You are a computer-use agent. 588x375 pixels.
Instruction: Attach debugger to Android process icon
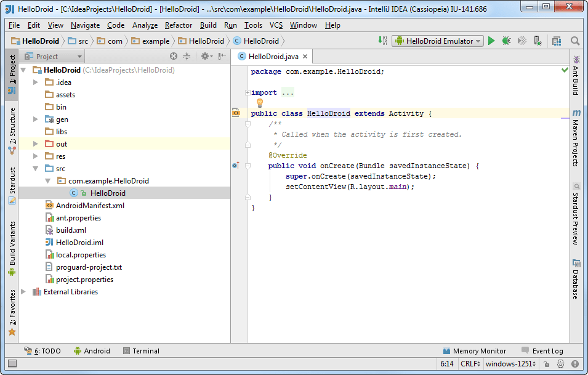click(538, 41)
